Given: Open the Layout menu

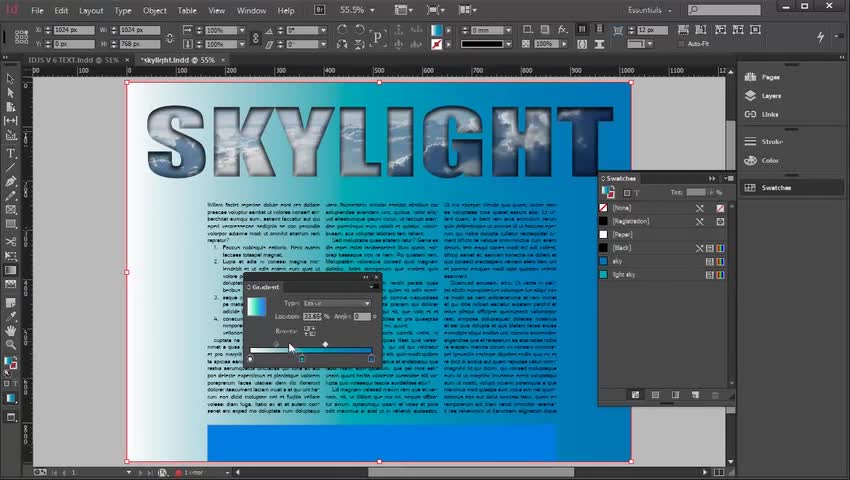Looking at the screenshot, I should pyautogui.click(x=91, y=10).
